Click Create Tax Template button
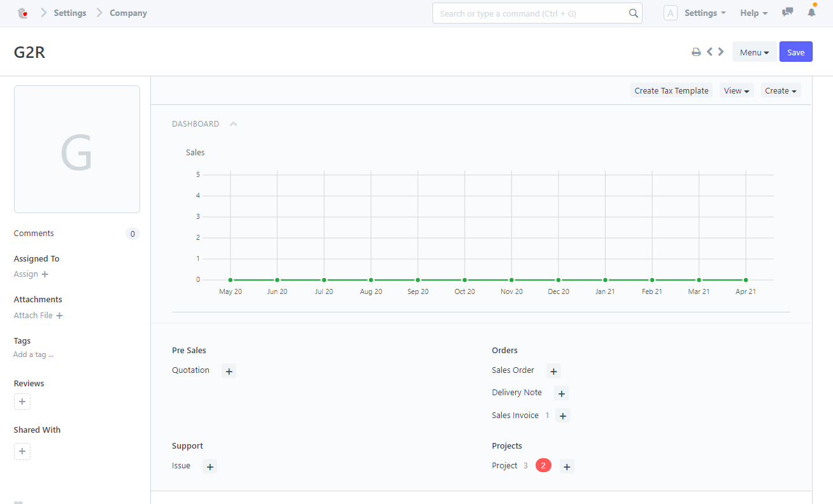This screenshot has height=504, width=833. coord(671,90)
